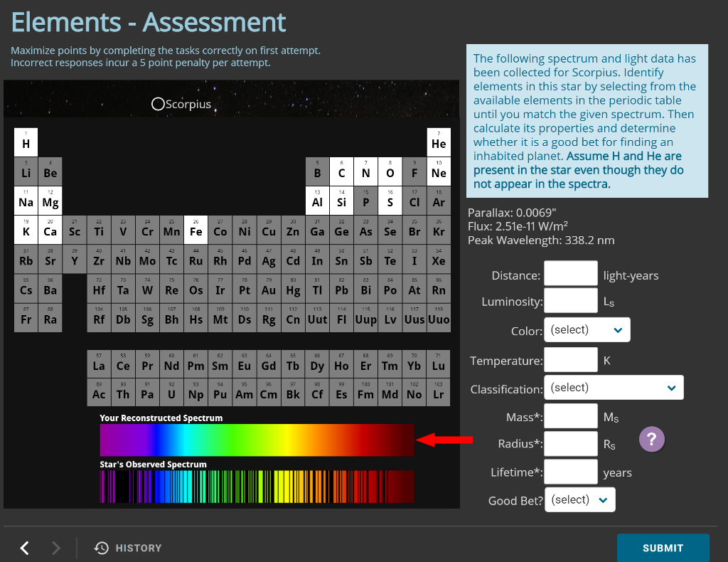Select carbon (C) in the periodic table
This screenshot has height=562, width=728.
click(x=341, y=171)
